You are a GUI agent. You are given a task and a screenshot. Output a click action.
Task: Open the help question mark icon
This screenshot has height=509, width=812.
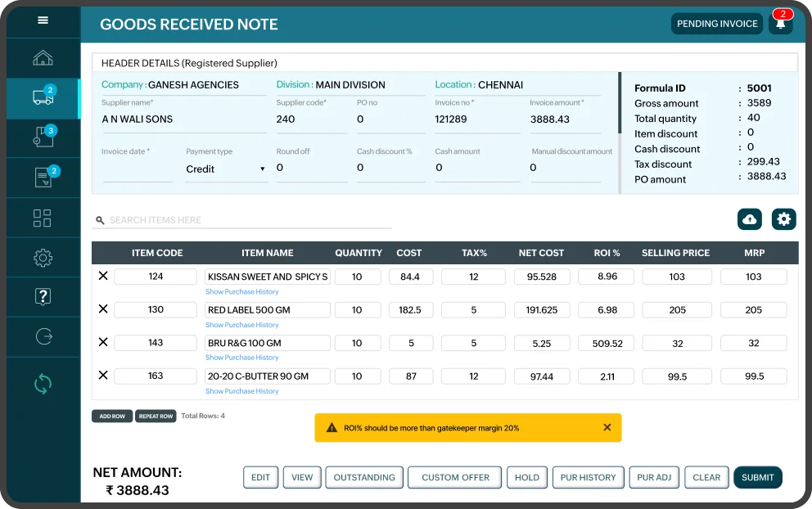43,296
